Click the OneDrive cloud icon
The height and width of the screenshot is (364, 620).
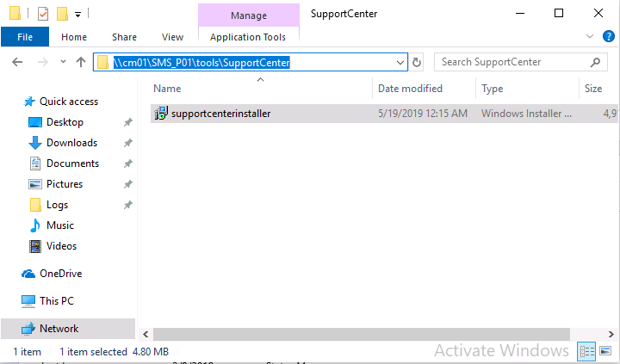(28, 274)
